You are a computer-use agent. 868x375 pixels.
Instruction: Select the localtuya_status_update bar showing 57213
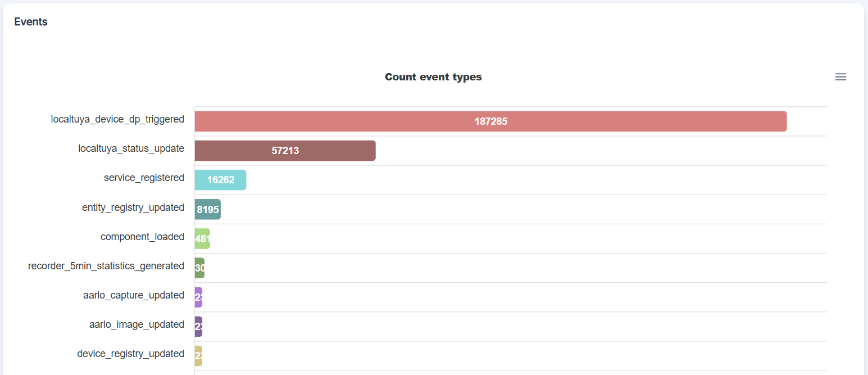tap(285, 151)
